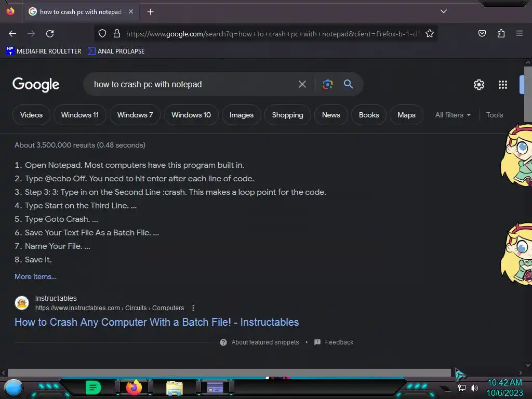Clear the Google search box text
Image resolution: width=532 pixels, height=399 pixels.
point(302,84)
